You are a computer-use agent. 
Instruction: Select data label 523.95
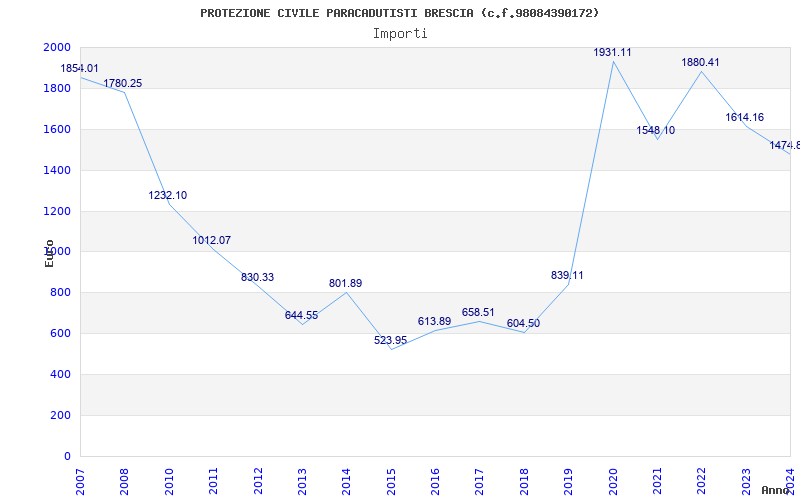click(390, 340)
